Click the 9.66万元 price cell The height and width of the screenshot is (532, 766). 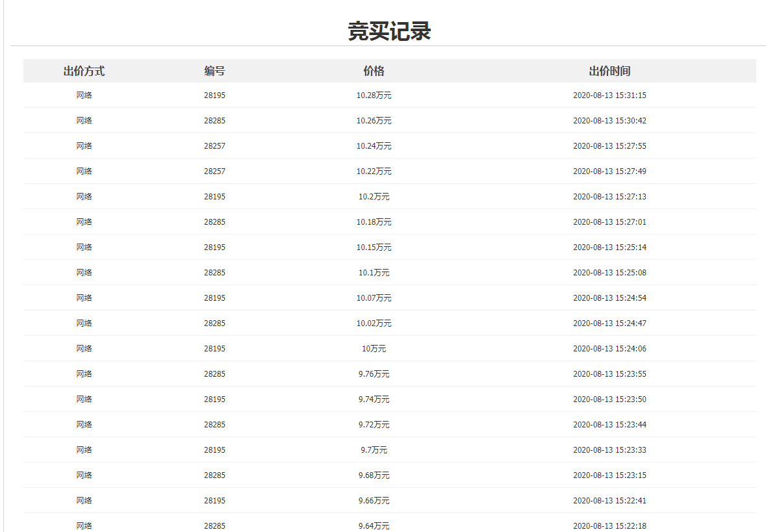coord(374,501)
